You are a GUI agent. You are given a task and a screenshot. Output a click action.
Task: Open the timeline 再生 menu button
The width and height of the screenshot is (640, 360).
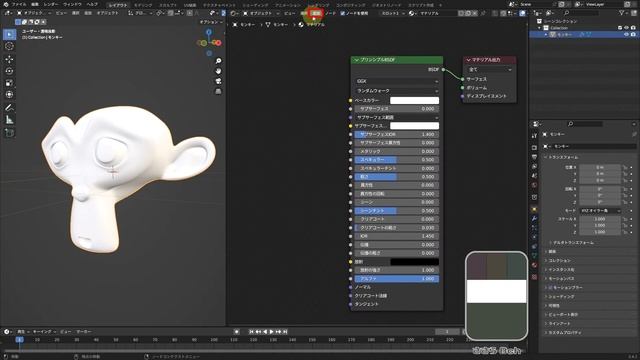[x=23, y=332]
